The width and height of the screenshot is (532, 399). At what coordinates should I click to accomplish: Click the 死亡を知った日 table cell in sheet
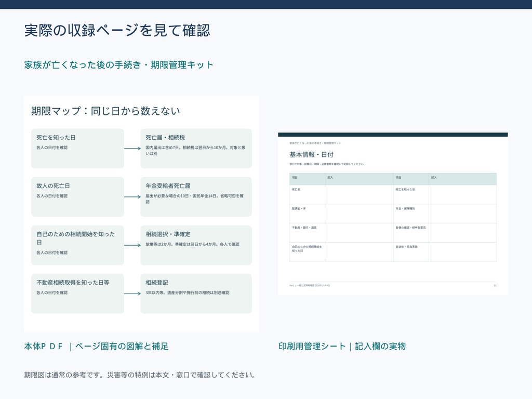[x=411, y=194]
